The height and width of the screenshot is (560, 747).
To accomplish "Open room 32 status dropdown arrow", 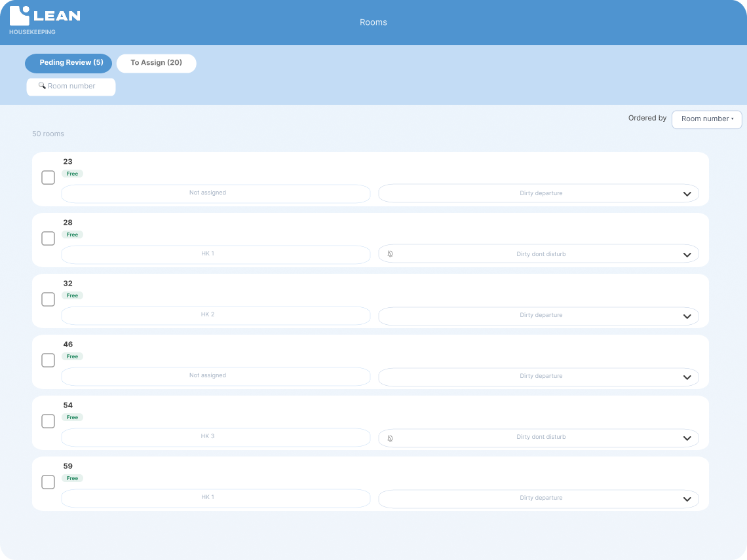I will point(687,316).
